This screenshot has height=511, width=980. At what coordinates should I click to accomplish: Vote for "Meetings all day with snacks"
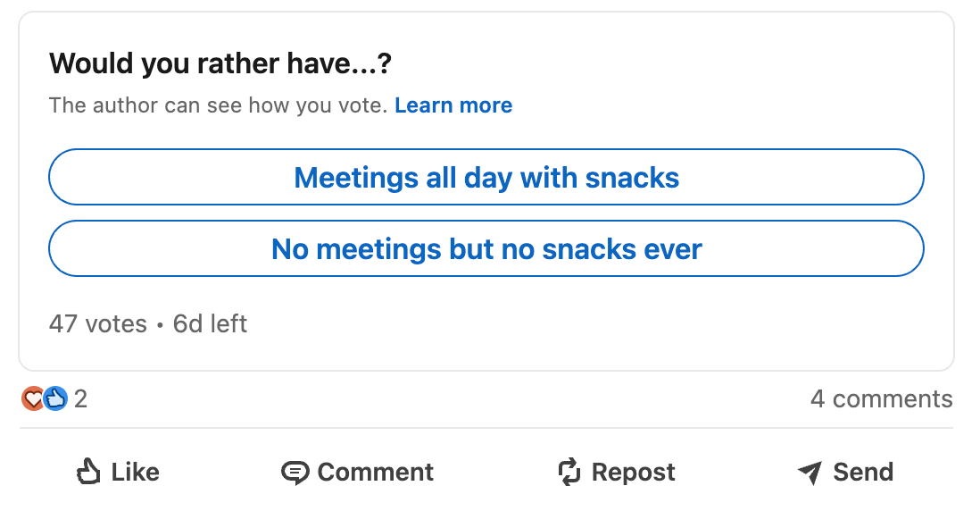pos(486,178)
